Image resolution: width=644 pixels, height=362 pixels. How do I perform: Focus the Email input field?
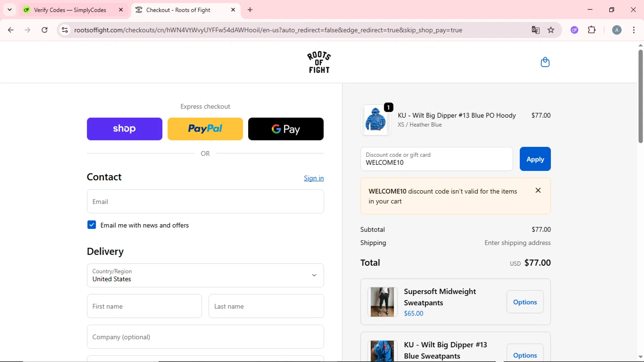click(205, 201)
